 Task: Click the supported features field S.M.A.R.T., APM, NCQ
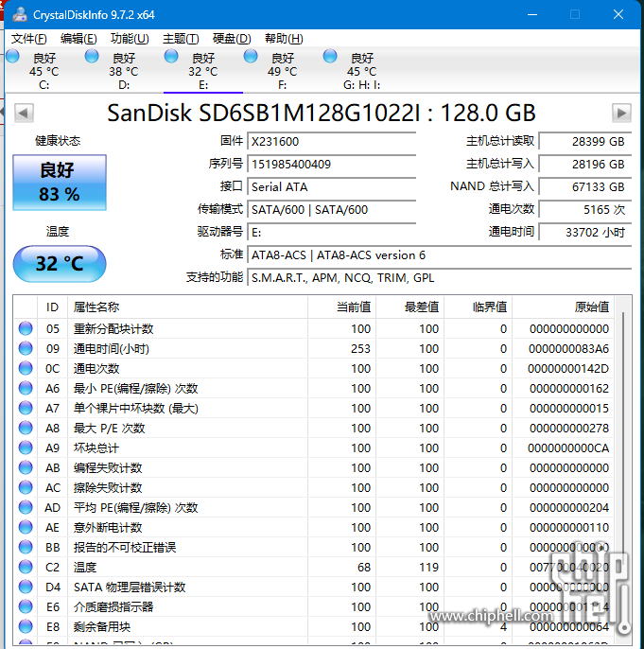439,278
